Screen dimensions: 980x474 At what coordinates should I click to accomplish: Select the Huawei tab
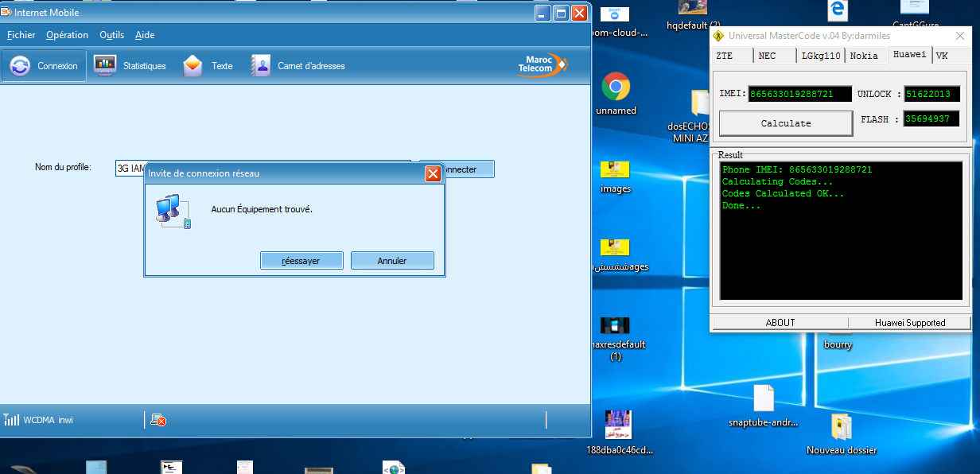click(909, 54)
